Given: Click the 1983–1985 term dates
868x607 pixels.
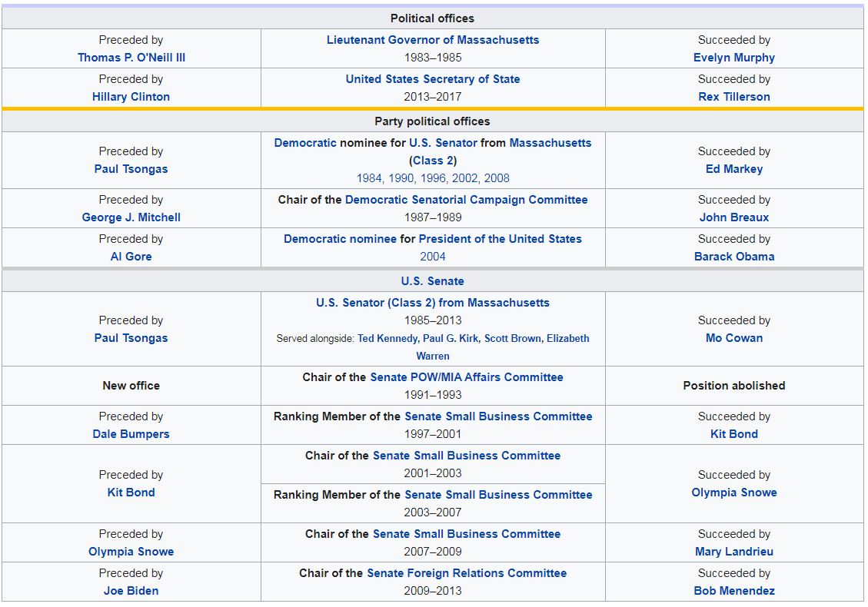Looking at the screenshot, I should click(x=432, y=58).
